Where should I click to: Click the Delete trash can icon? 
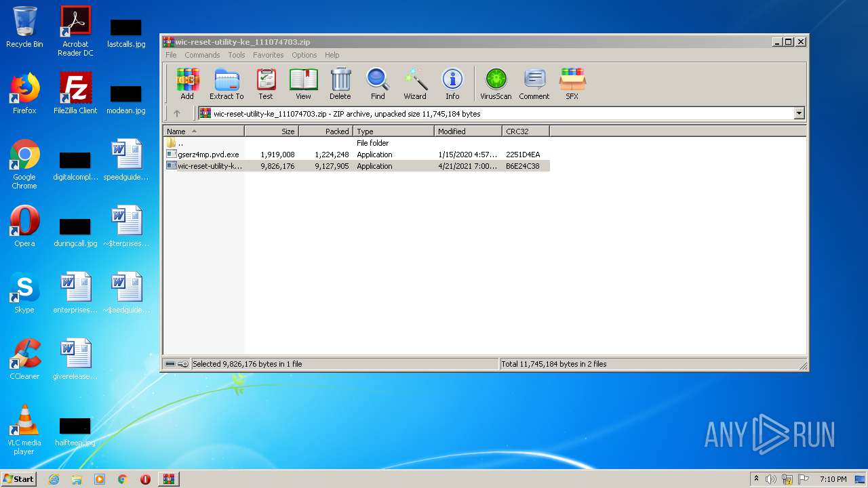[340, 84]
